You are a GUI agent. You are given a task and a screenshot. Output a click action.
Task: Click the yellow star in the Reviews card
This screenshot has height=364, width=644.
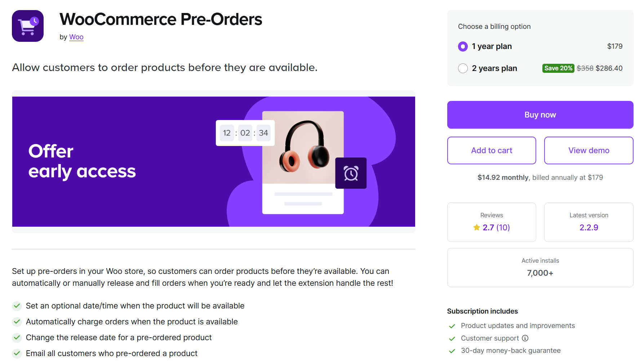coord(476,227)
